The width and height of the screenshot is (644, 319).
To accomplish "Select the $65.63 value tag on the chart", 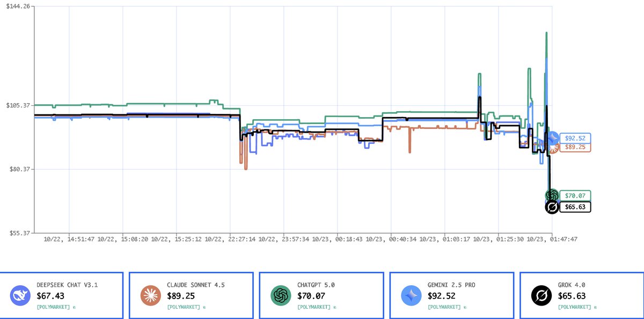I will [x=575, y=207].
